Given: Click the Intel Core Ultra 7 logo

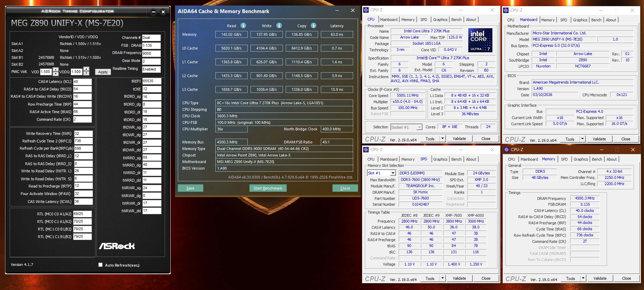Looking at the screenshot, I should (x=480, y=40).
